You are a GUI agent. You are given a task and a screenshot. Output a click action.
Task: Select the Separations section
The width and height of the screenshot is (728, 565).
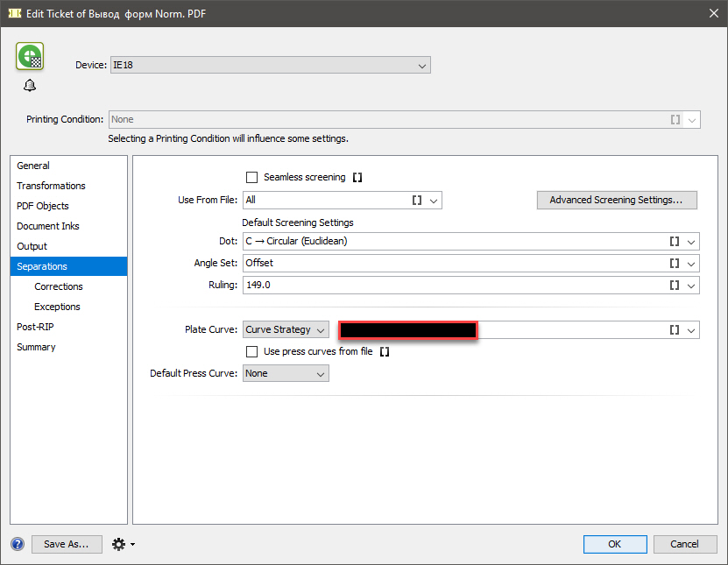pos(68,266)
